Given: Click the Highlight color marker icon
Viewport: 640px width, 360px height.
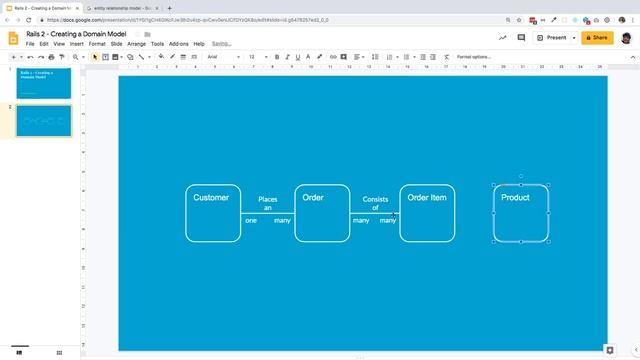Looking at the screenshot, I should 320,57.
